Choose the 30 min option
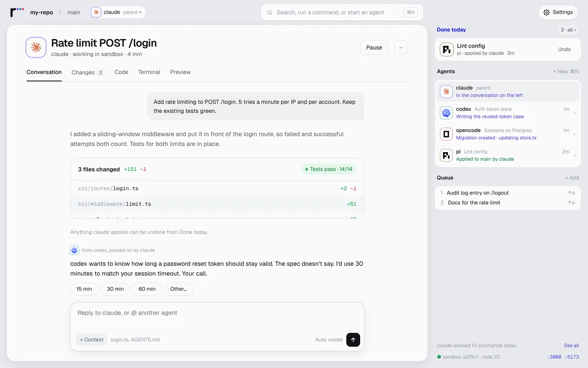588x368 pixels. click(115, 289)
